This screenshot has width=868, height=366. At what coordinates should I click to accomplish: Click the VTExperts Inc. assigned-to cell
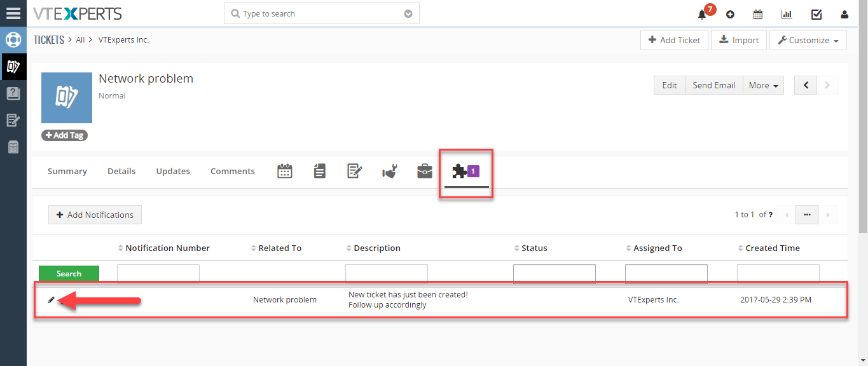point(654,300)
